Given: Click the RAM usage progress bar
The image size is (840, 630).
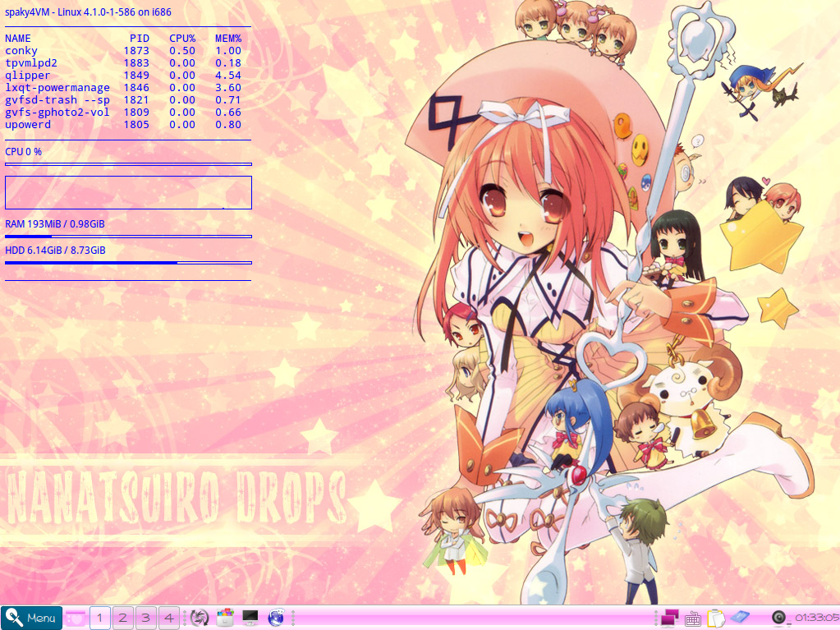Looking at the screenshot, I should click(x=128, y=237).
